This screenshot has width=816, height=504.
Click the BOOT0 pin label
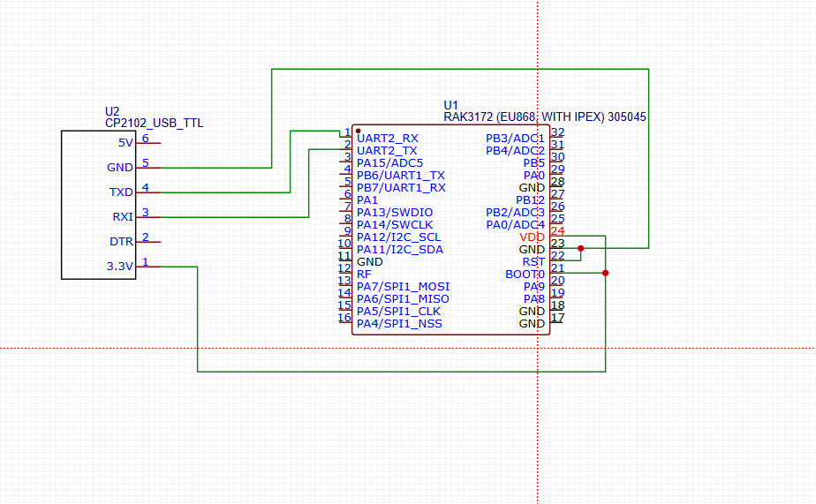tap(525, 275)
